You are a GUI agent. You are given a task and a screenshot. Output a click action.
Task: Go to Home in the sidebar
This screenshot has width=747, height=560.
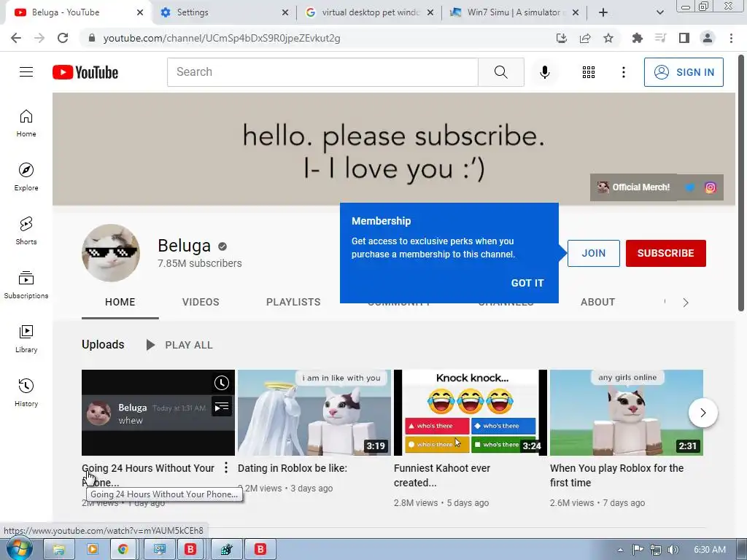26,122
